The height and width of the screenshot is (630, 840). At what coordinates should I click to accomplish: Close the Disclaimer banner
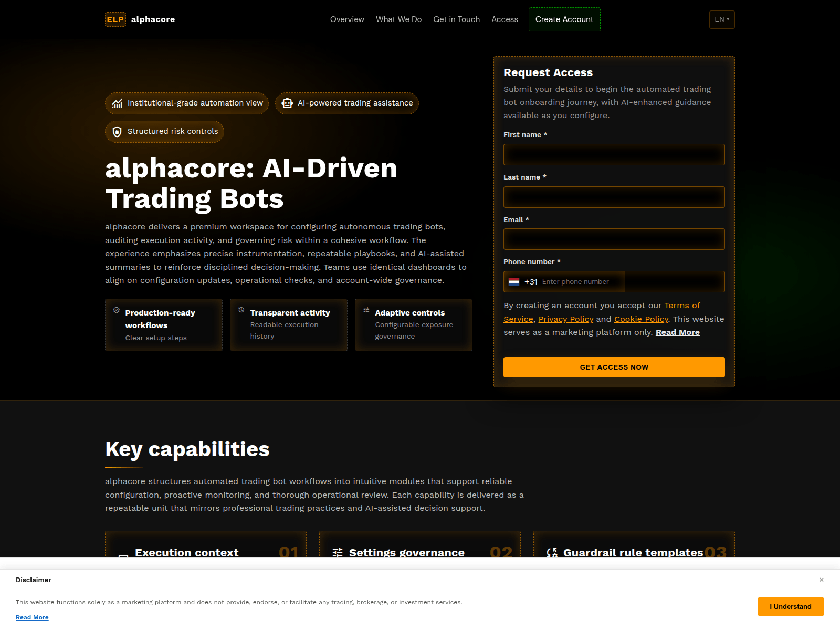pos(822,580)
